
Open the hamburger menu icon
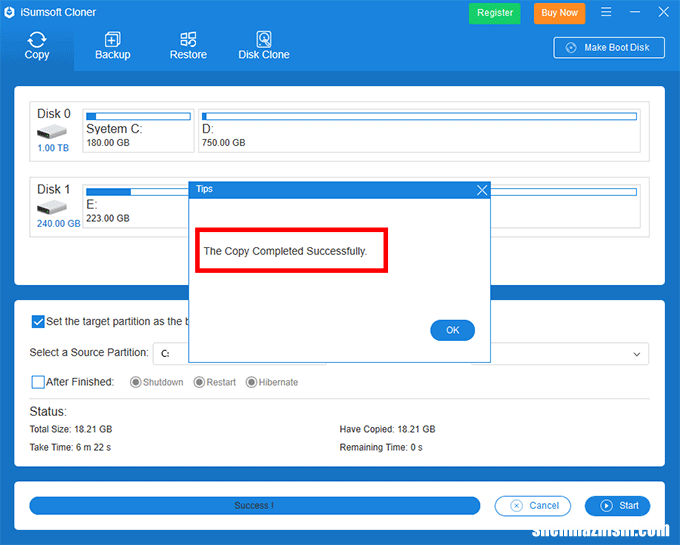(606, 12)
